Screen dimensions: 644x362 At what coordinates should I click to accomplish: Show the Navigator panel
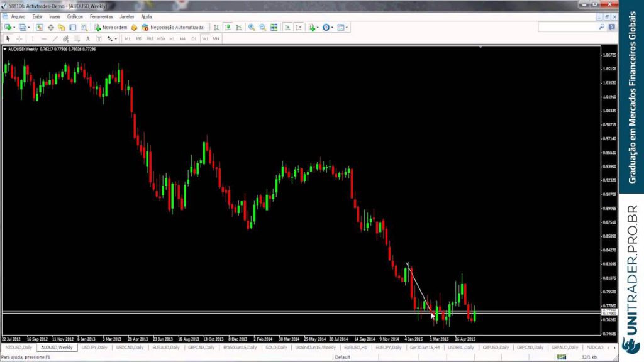click(x=62, y=28)
